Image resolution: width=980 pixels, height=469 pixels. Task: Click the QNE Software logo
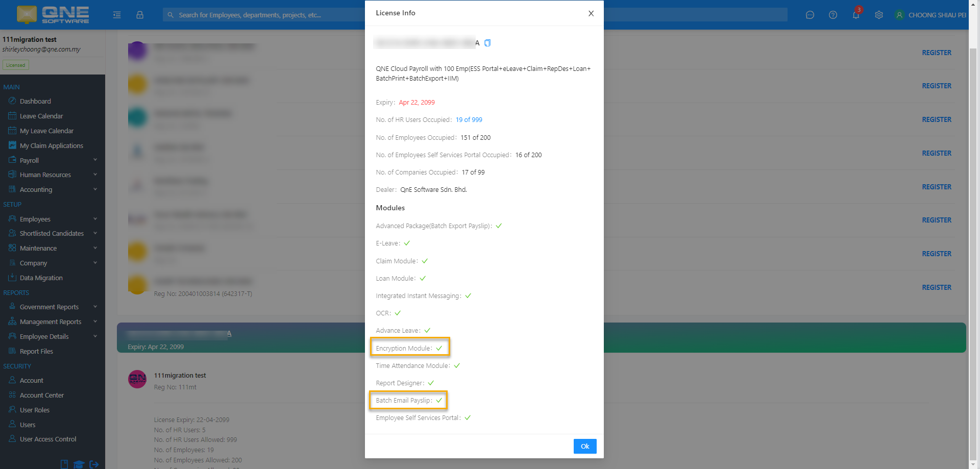[53, 14]
